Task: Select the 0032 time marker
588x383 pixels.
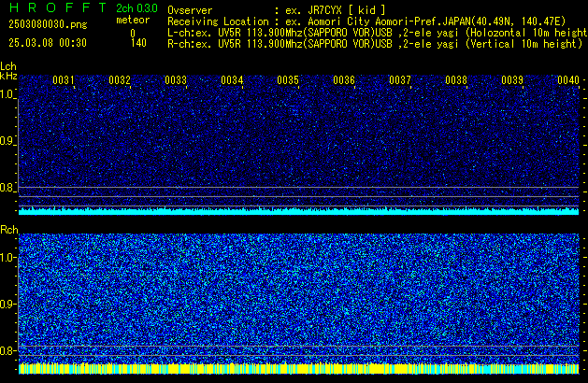Action: coord(120,80)
